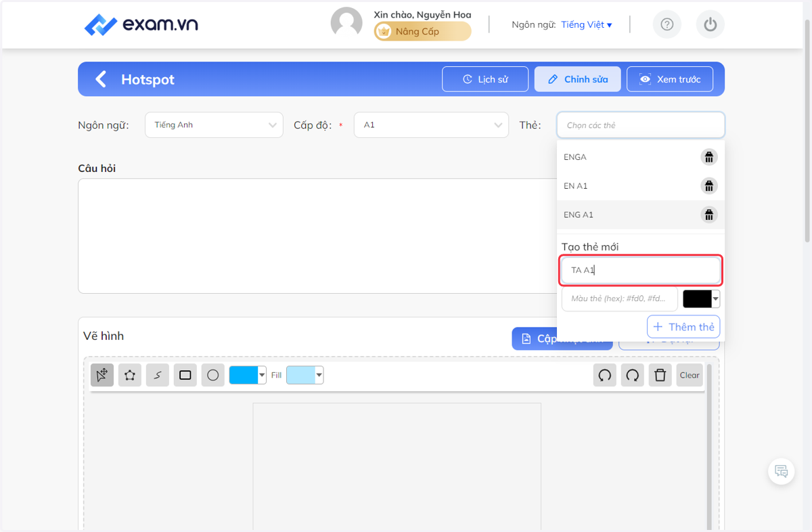Click the Chỉnh sửa edit button

(577, 79)
